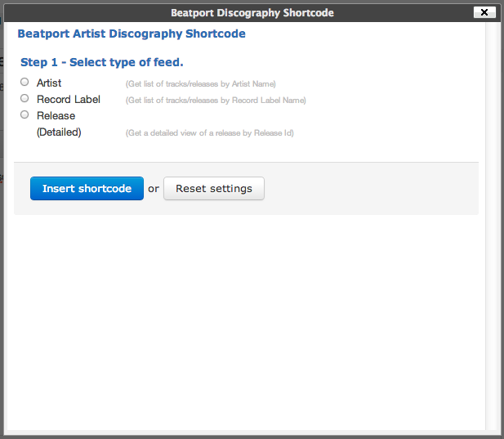Click the empty white area below the buttons

pos(245,319)
